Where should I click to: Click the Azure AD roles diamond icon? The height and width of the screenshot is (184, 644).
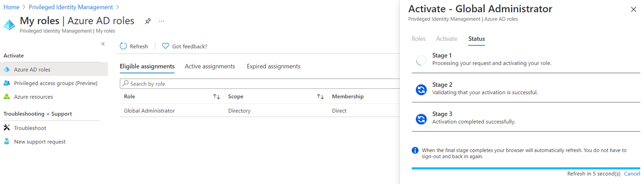pyautogui.click(x=6, y=69)
